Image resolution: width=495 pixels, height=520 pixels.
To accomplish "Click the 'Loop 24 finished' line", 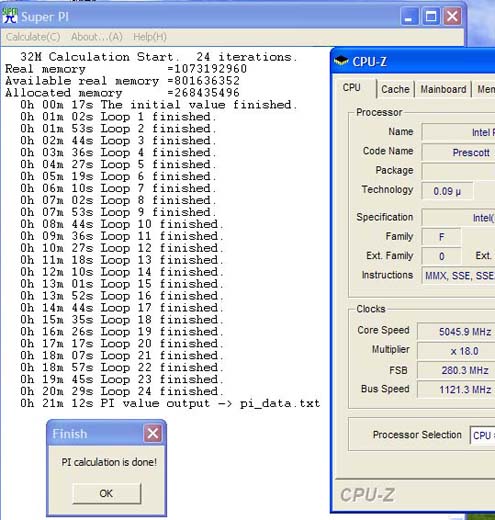I will 122,391.
